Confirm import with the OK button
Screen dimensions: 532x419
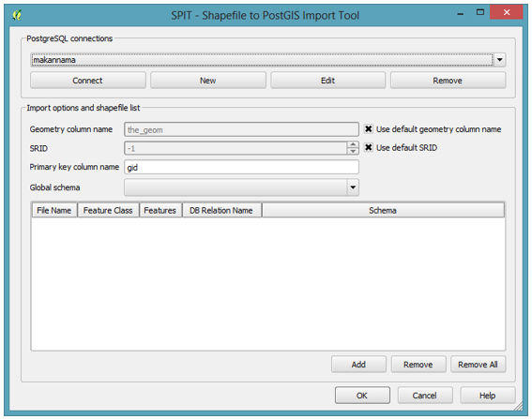[362, 396]
